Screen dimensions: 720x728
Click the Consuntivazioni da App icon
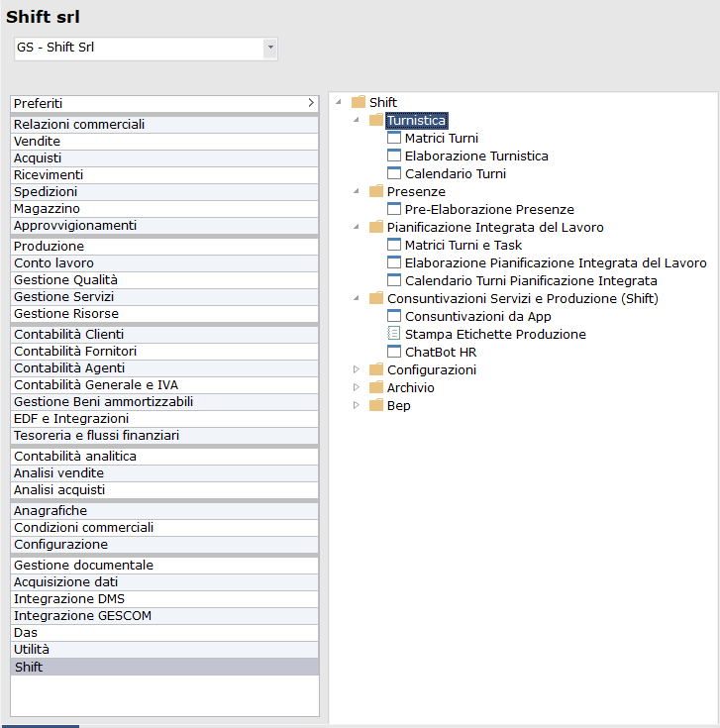pos(394,317)
